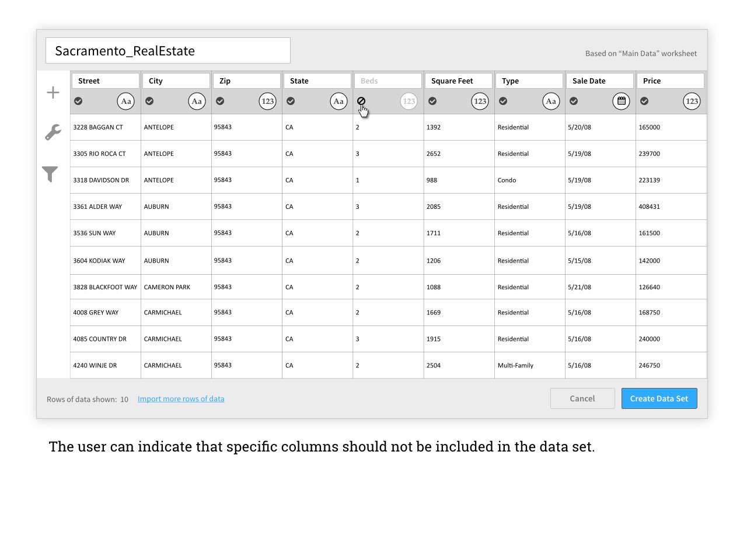
Task: Select cell 3318 DAVIDSON DR
Action: [x=106, y=180]
